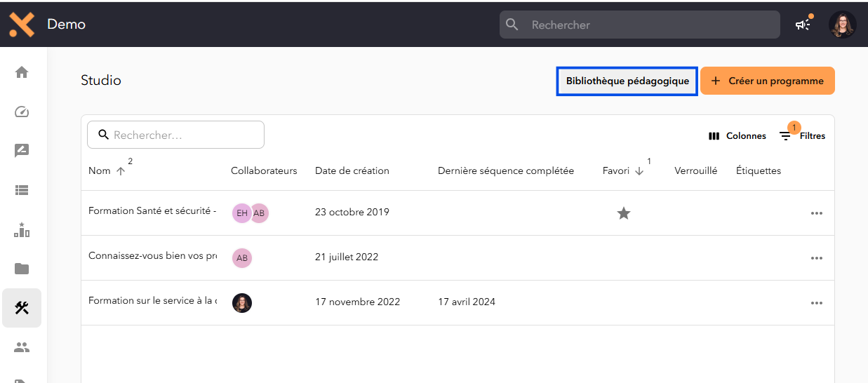Screen dimensions: 868x383
Task: Click date 17 novembre 2022
Action: coord(358,302)
